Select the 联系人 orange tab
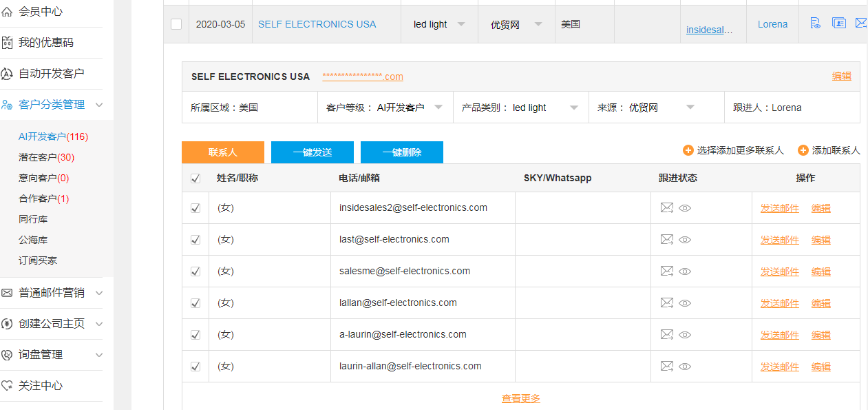The image size is (868, 410). coord(223,152)
